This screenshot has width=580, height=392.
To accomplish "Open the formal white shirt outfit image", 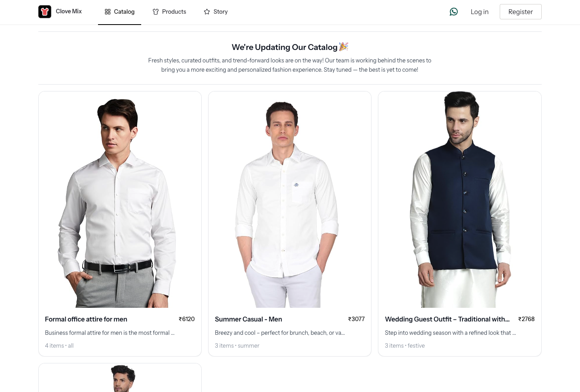I will pos(120,199).
